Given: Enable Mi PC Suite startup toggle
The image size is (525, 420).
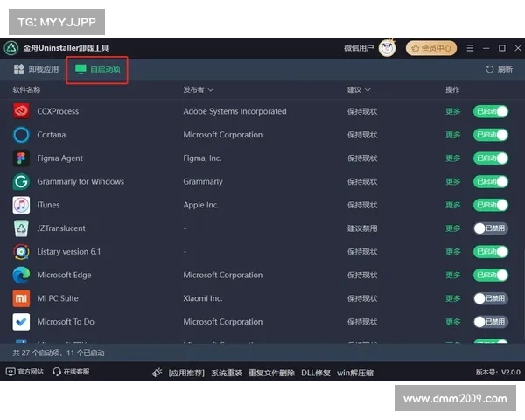Looking at the screenshot, I should (x=491, y=298).
